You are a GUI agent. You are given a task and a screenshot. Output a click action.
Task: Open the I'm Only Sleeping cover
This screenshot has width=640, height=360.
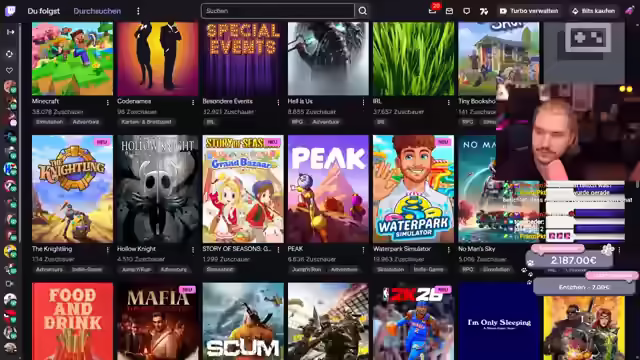click(499, 322)
